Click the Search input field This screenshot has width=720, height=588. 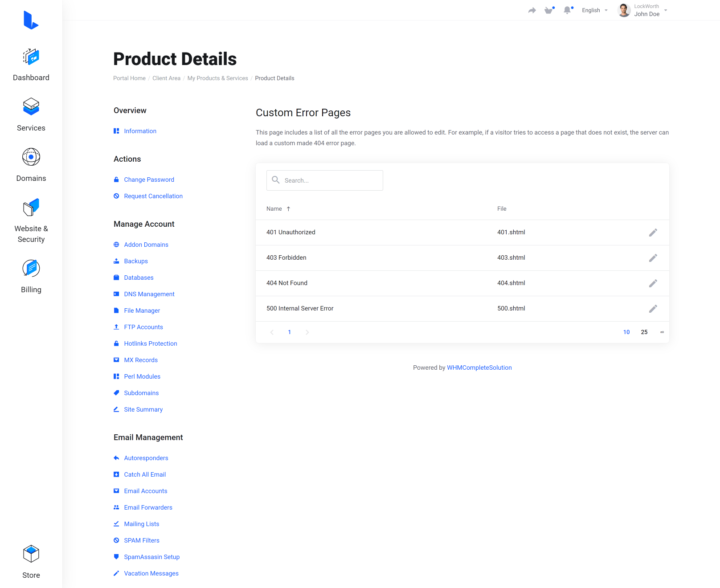point(325,180)
